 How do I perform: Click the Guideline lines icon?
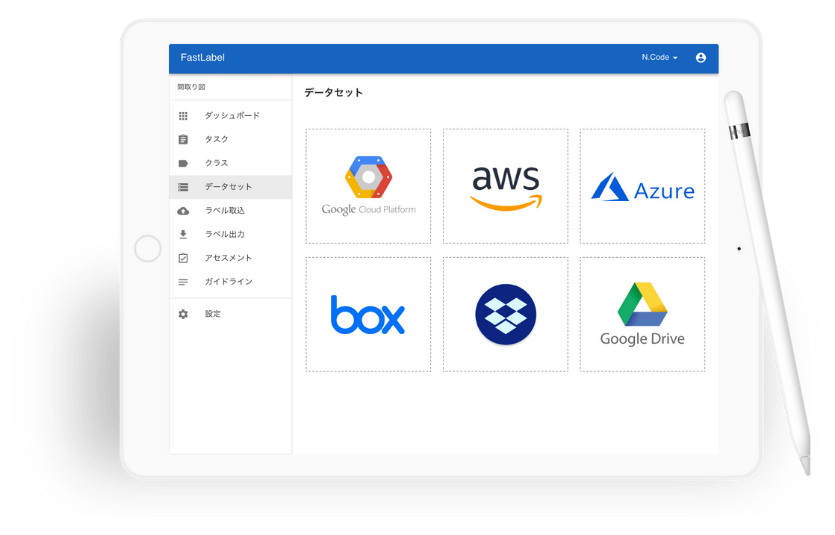click(183, 282)
